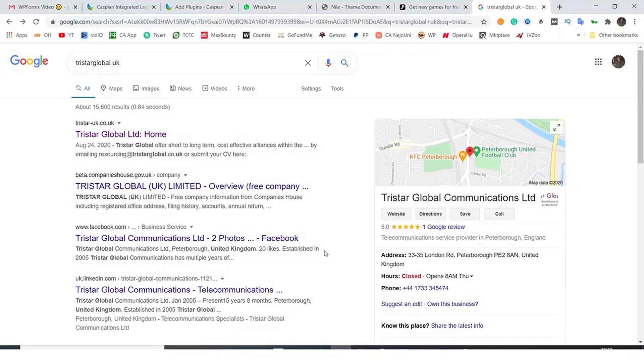644x362 pixels.
Task: Switch to WPForms Video Gmail tab
Action: click(x=43, y=7)
